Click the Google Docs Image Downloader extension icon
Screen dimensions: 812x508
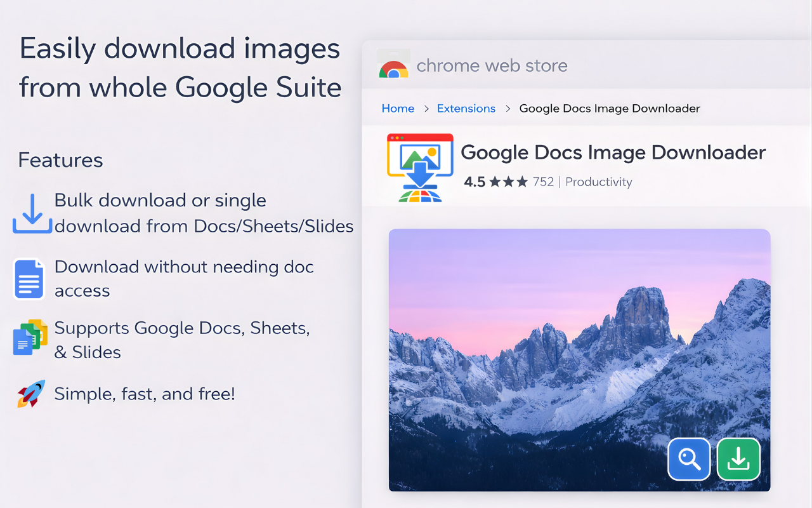[x=420, y=168]
